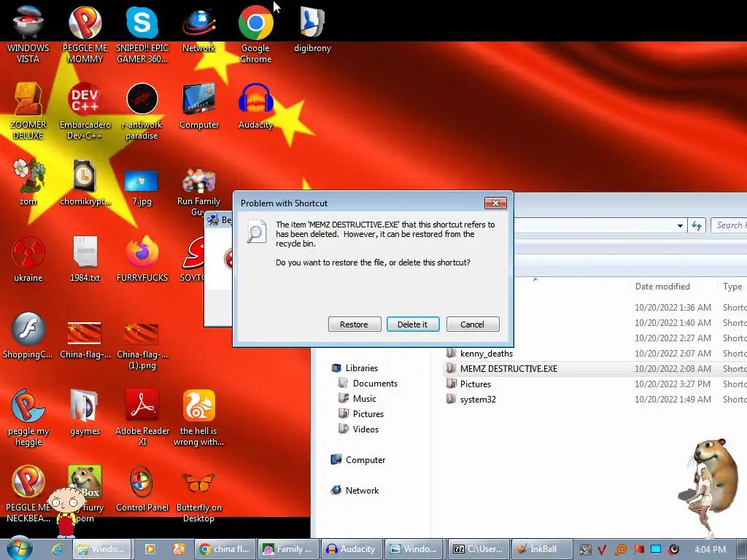
Task: Open Windows Media Player from the taskbar
Action: [x=150, y=549]
